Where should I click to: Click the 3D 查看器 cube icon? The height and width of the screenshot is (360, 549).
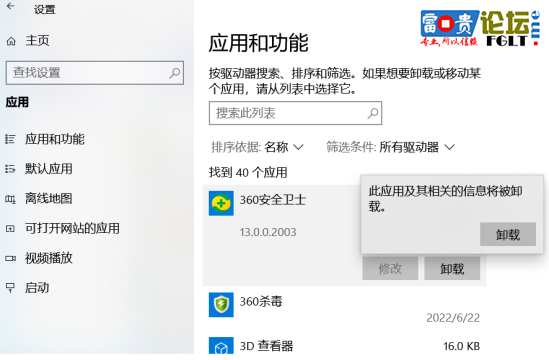click(221, 346)
